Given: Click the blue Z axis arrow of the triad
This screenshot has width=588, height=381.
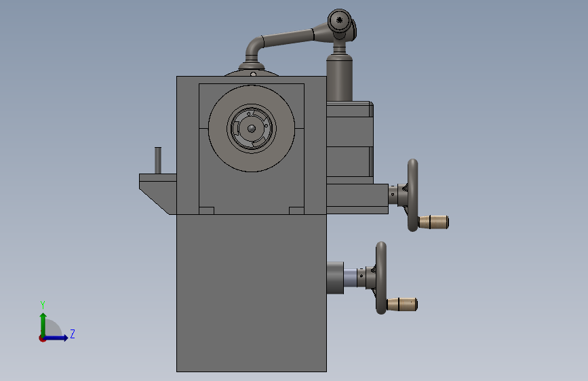Looking at the screenshot, I should 56,338.
